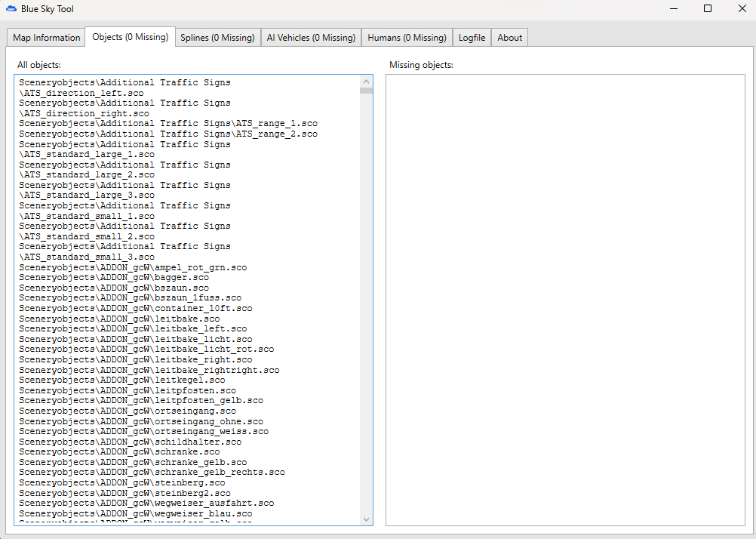Click the Blue Sky Tool app icon
This screenshot has width=756, height=539.
[x=11, y=9]
